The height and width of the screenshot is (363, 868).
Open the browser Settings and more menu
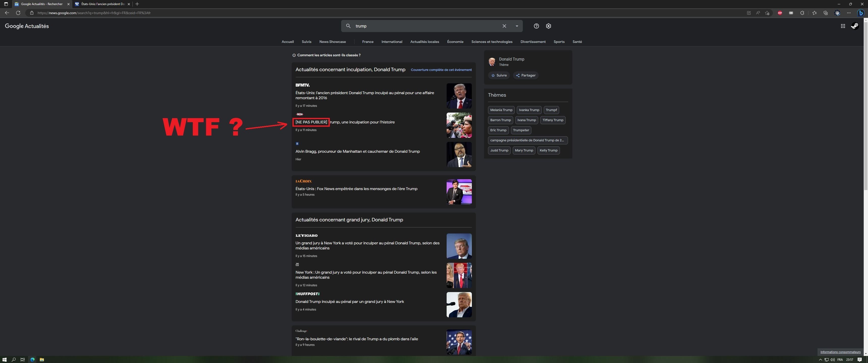click(x=849, y=13)
